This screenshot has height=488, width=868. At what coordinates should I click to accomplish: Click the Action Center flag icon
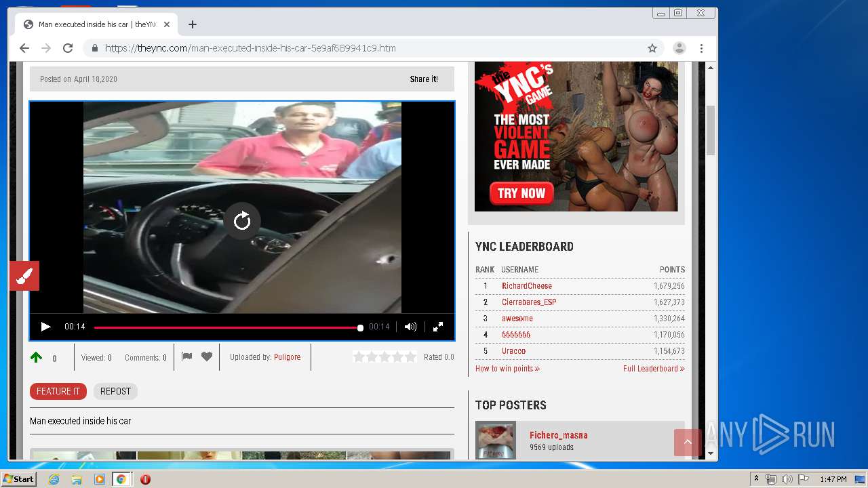(803, 479)
